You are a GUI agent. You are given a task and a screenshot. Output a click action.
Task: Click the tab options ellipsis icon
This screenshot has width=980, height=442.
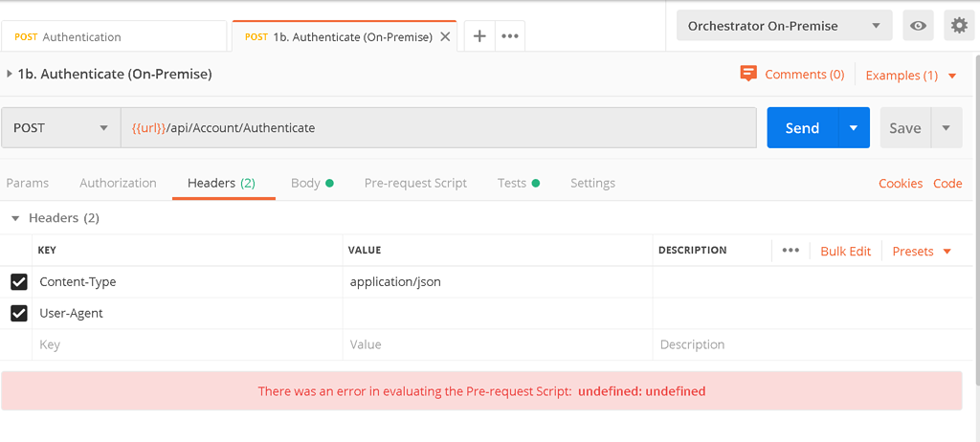click(510, 36)
